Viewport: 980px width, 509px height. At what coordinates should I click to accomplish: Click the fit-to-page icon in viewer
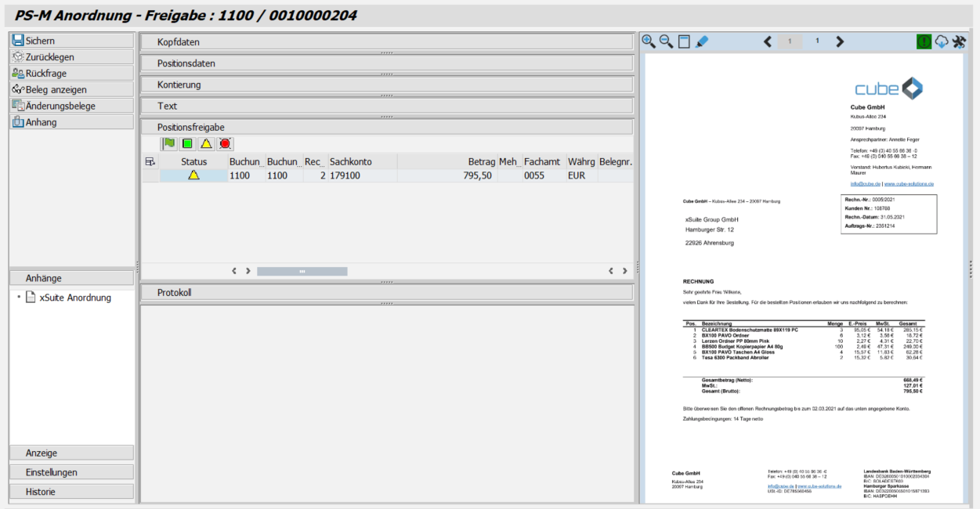(684, 42)
